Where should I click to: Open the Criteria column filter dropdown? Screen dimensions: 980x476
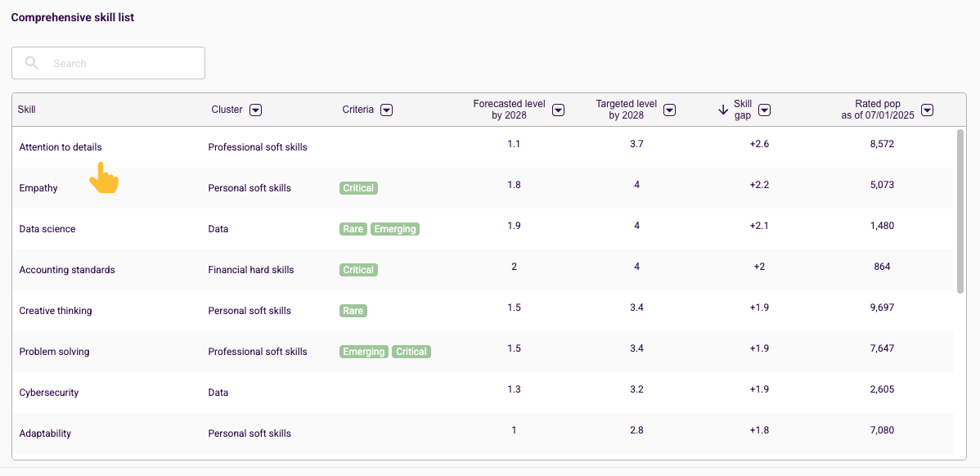click(387, 110)
